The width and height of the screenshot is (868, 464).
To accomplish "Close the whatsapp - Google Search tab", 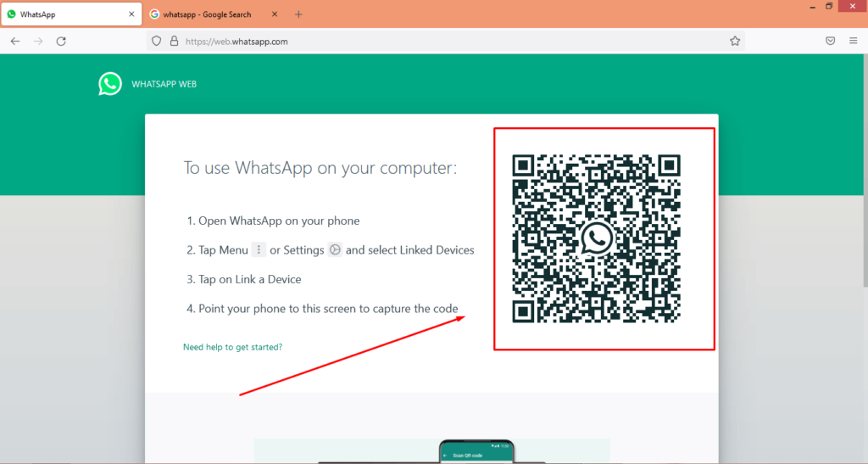I will [x=275, y=14].
